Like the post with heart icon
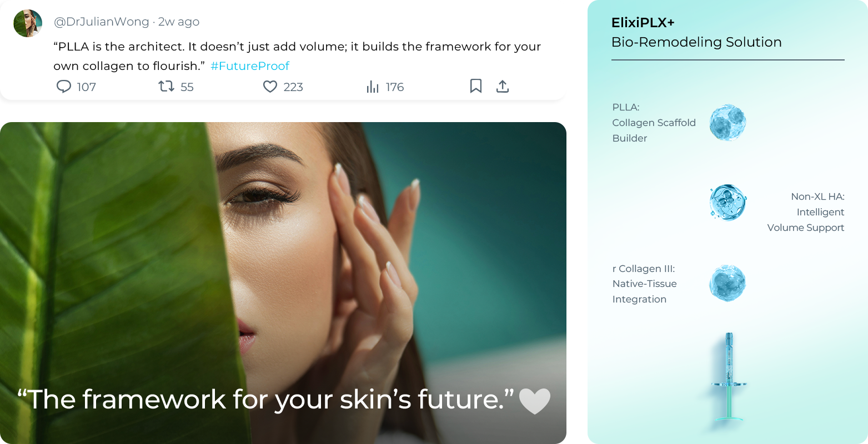Image resolution: width=868 pixels, height=444 pixels. click(x=270, y=87)
